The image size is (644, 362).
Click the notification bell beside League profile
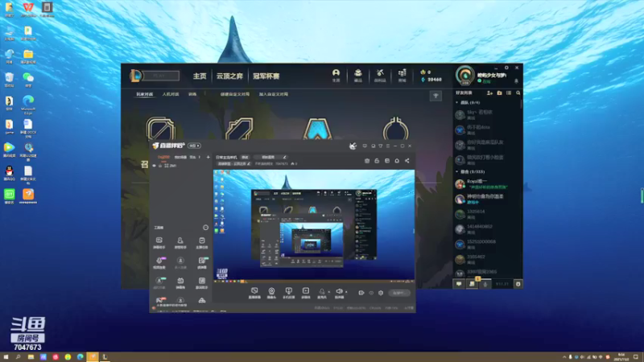tap(516, 81)
